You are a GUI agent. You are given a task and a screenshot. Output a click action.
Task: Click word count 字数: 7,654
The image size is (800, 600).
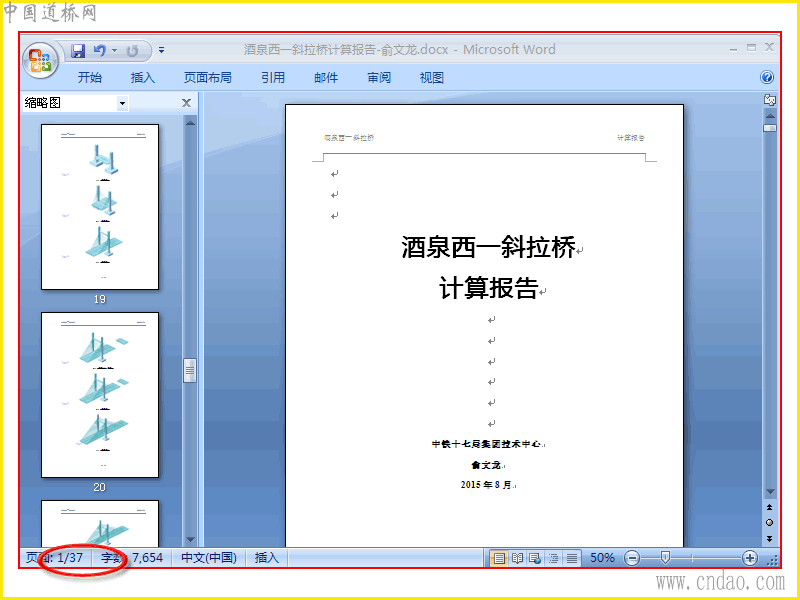point(132,558)
